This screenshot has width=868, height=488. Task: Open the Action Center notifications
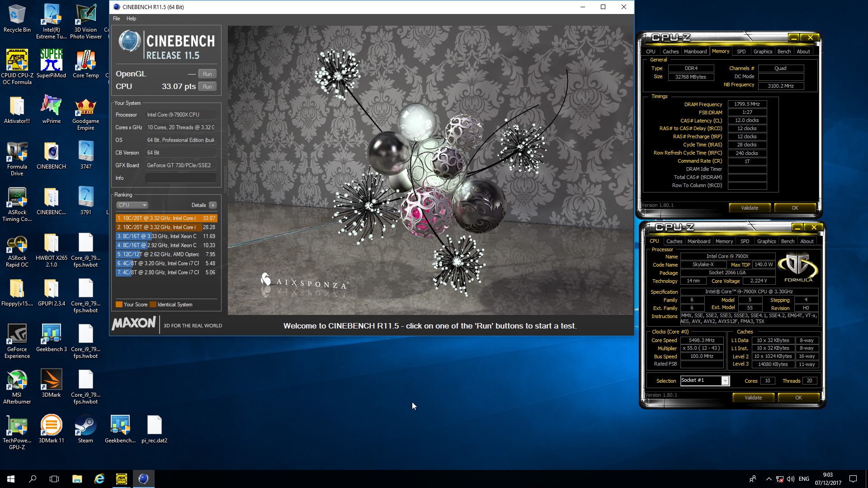pyautogui.click(x=853, y=479)
